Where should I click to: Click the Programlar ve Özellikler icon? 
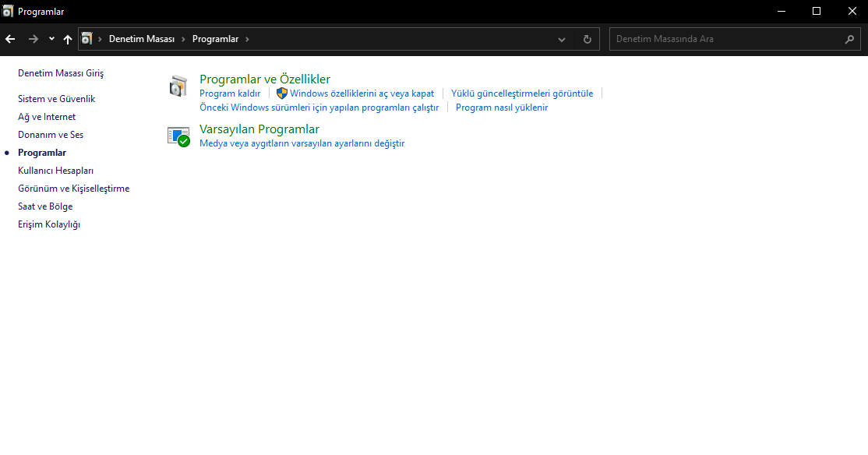[x=178, y=86]
